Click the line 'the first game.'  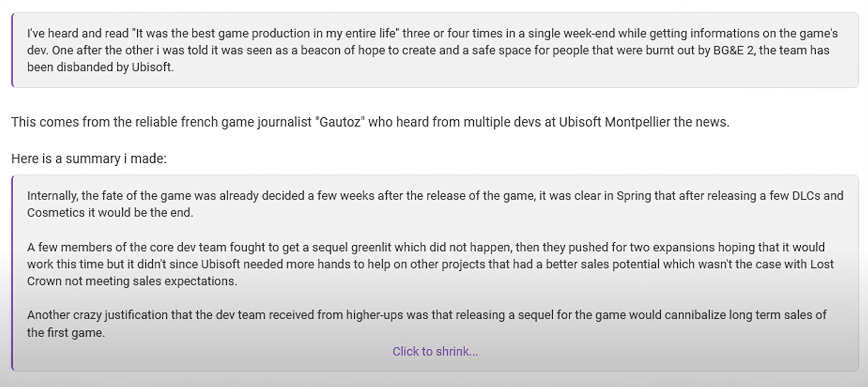click(66, 333)
